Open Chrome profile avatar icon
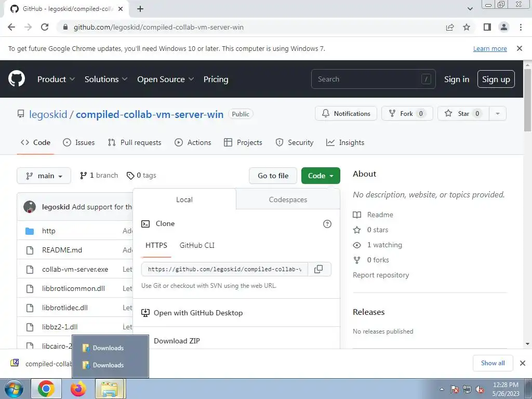The image size is (532, 399). click(x=504, y=27)
